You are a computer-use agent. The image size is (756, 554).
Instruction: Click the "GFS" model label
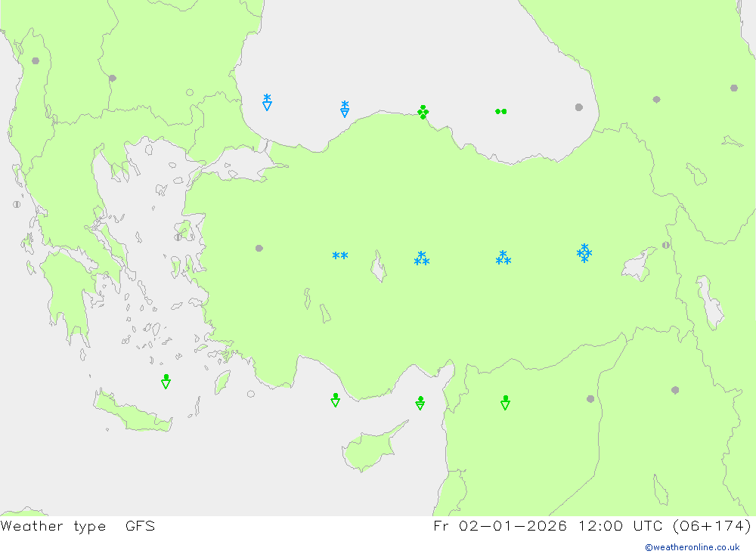[141, 525]
